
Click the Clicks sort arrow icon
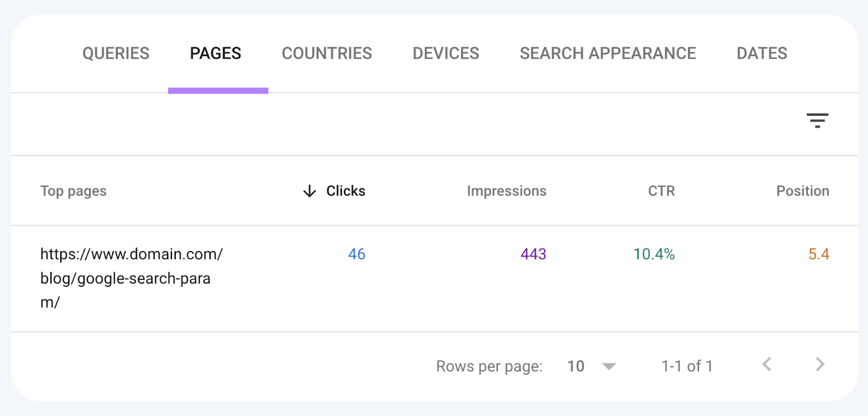[x=309, y=191]
